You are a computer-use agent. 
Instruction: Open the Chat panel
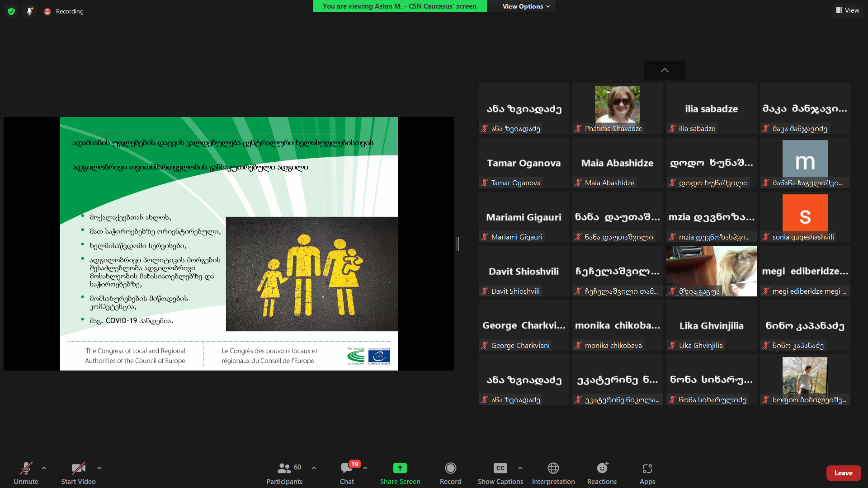(347, 473)
